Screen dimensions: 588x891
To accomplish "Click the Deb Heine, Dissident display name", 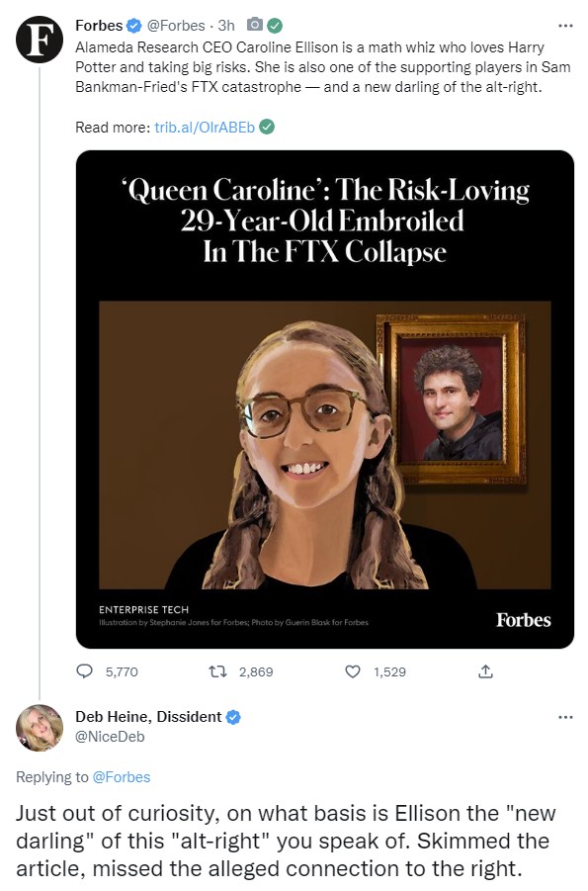I will pyautogui.click(x=148, y=717).
